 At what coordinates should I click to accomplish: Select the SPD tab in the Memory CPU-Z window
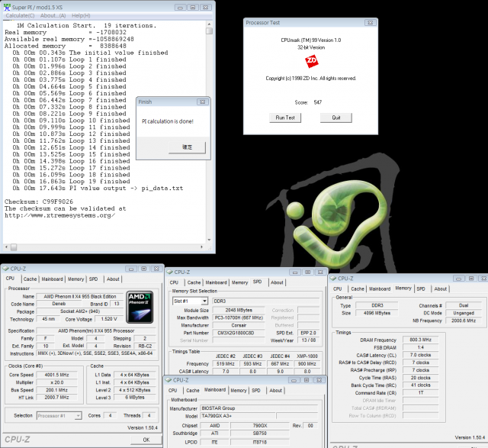point(421,288)
